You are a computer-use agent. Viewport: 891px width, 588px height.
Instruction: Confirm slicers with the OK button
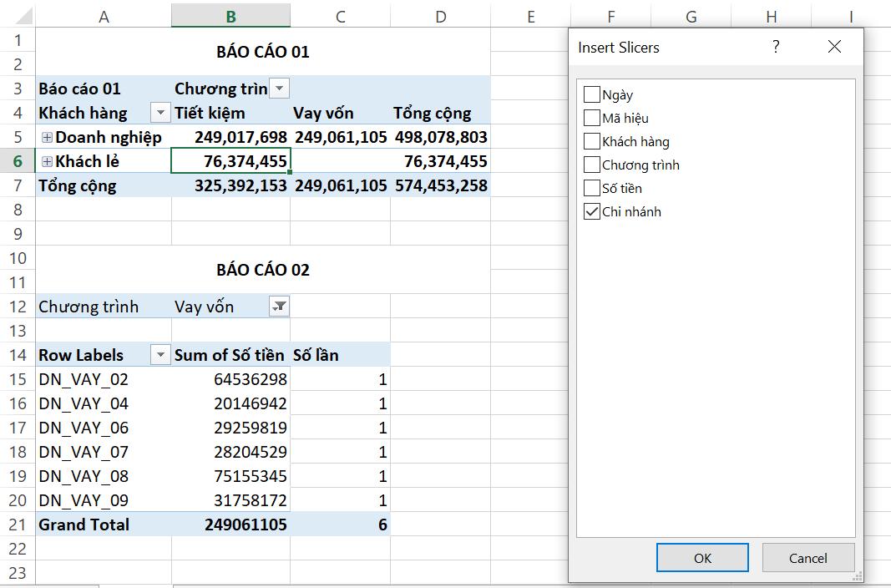[702, 558]
